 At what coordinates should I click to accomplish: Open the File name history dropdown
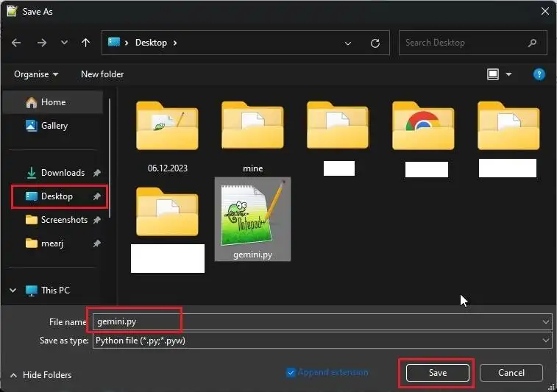tap(546, 321)
